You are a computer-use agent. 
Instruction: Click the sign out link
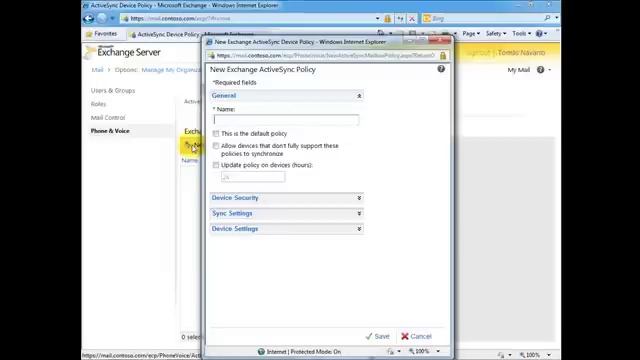click(x=478, y=53)
